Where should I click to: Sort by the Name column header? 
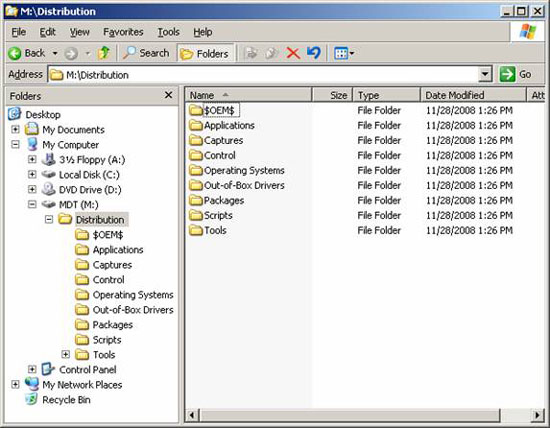tap(248, 95)
